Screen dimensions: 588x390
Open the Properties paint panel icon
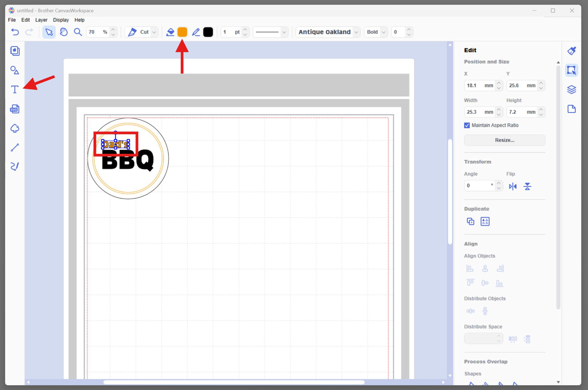point(571,51)
